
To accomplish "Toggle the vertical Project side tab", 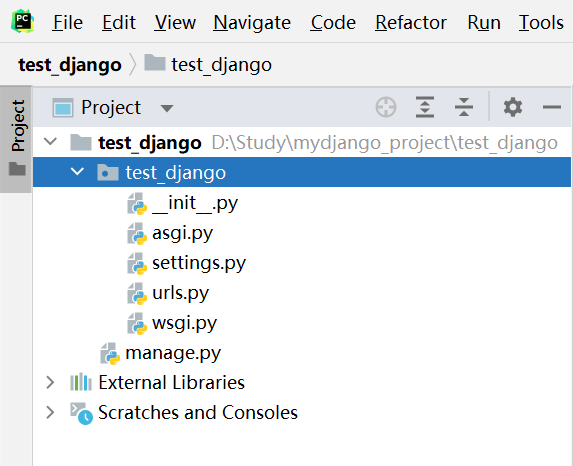I will point(18,126).
